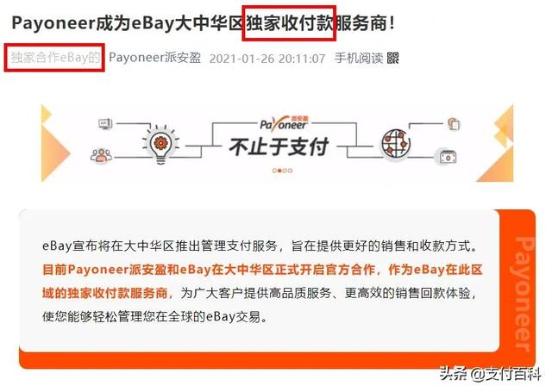Click the QR code icon beside 手机阅读
This screenshot has width=552, height=392.
coord(393,58)
